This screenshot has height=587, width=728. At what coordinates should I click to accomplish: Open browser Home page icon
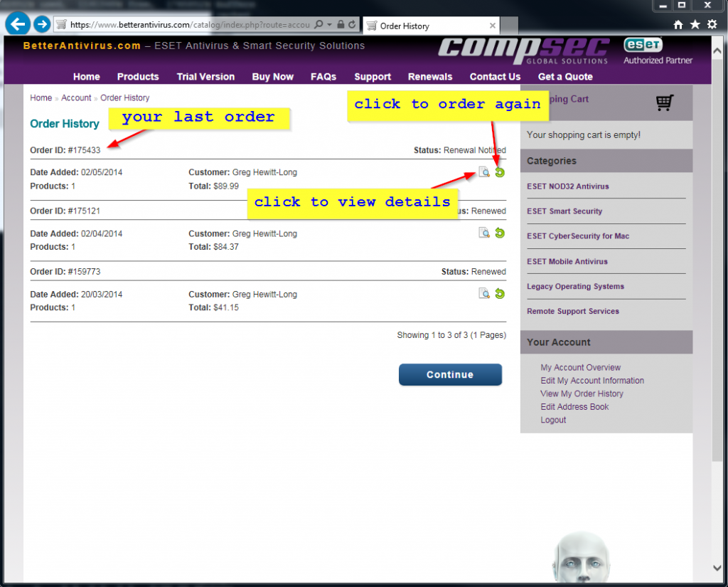[x=678, y=25]
